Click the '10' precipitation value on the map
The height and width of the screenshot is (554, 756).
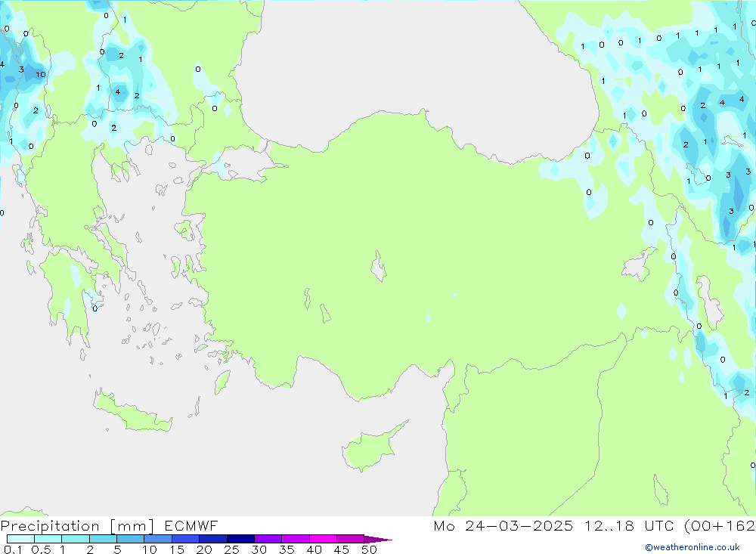pyautogui.click(x=41, y=74)
